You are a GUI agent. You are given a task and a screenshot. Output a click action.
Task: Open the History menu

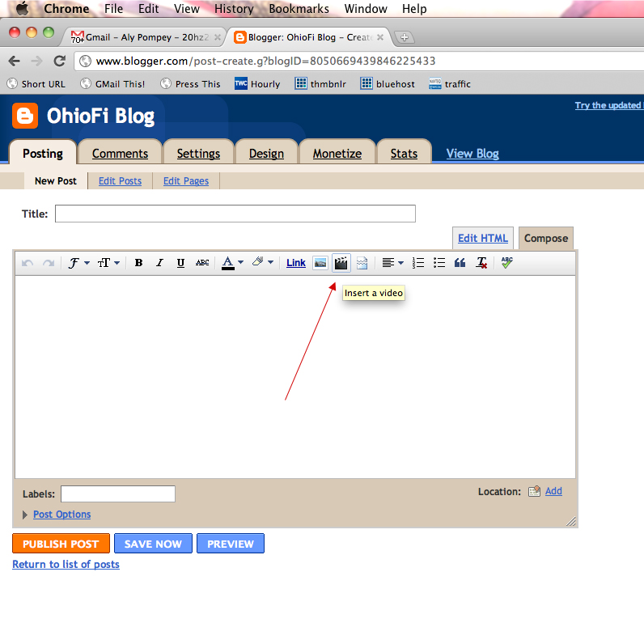point(234,9)
